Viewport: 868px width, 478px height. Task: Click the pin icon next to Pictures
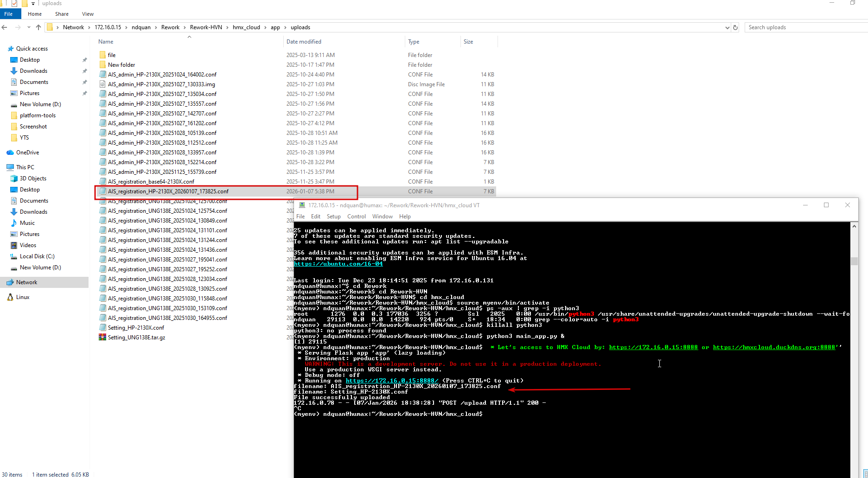[84, 93]
